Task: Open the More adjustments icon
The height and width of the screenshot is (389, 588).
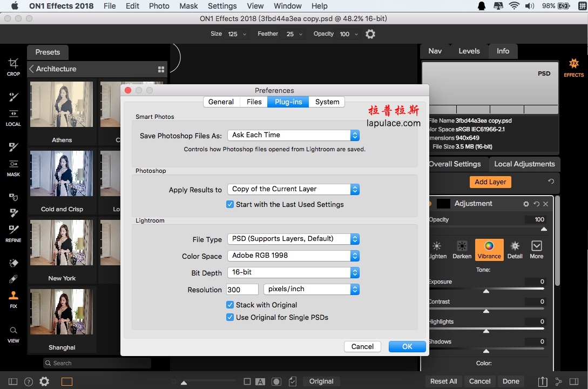Action: click(x=536, y=250)
